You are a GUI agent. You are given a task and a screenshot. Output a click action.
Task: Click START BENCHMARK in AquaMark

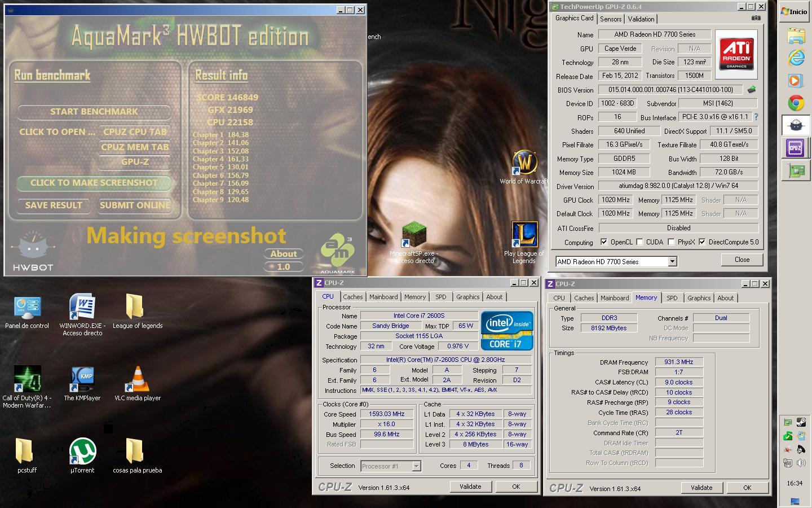point(94,112)
